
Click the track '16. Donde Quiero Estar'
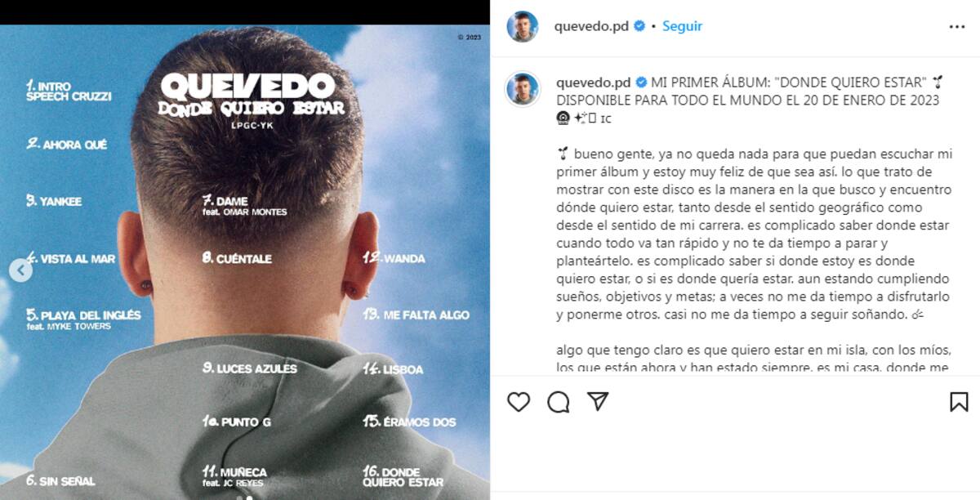(403, 476)
